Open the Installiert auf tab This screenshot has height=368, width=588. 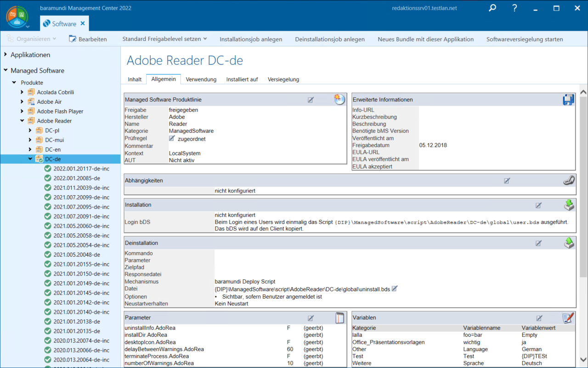coord(242,79)
